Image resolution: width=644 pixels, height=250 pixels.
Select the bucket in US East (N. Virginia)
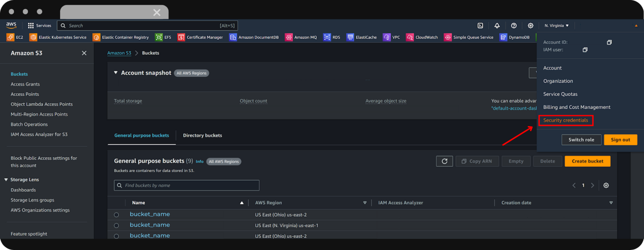click(x=116, y=225)
